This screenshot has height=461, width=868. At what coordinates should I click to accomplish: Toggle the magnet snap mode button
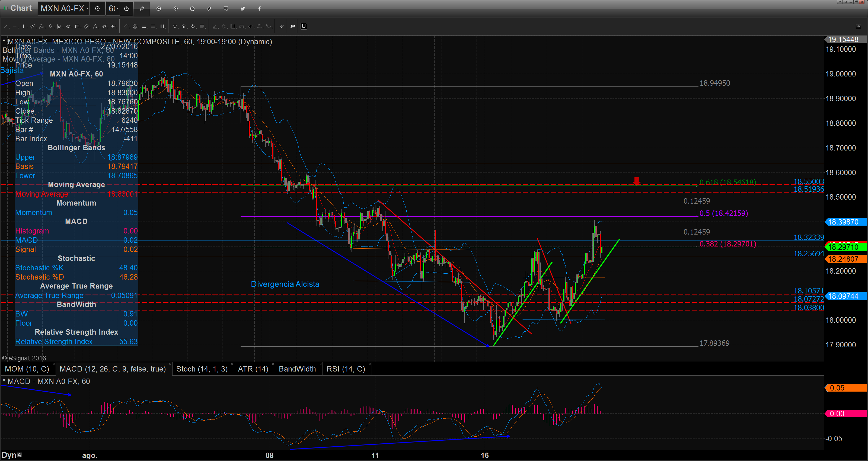pos(304,26)
